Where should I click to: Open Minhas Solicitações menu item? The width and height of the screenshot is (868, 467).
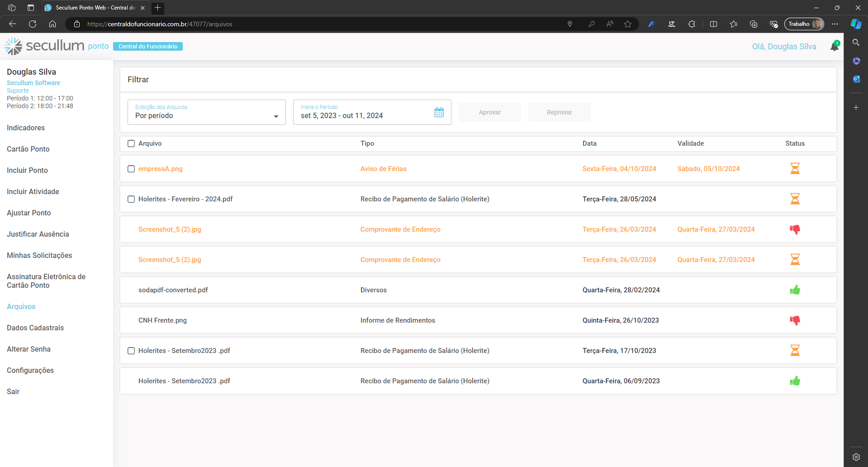[39, 256]
